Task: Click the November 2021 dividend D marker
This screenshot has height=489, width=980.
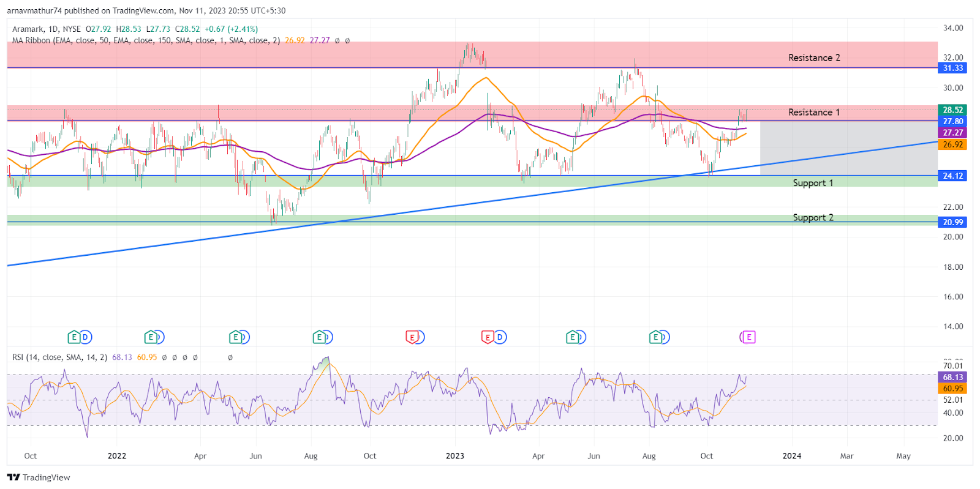Action: pos(86,337)
